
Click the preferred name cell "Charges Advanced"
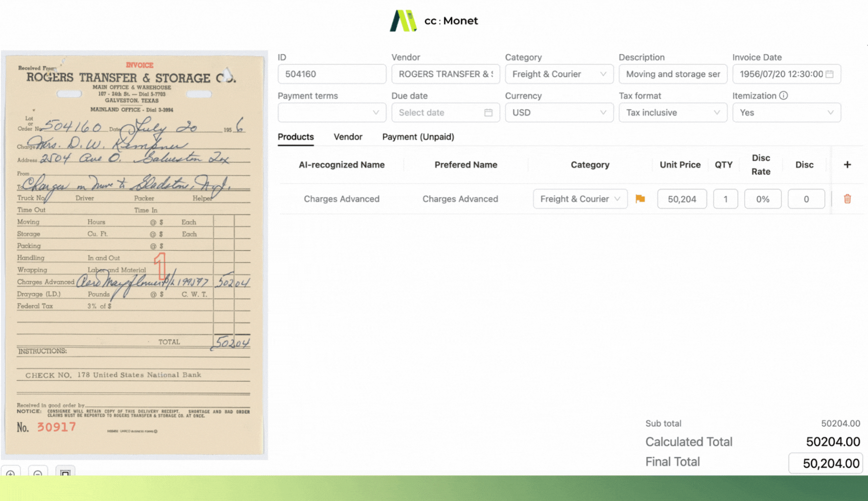460,199
